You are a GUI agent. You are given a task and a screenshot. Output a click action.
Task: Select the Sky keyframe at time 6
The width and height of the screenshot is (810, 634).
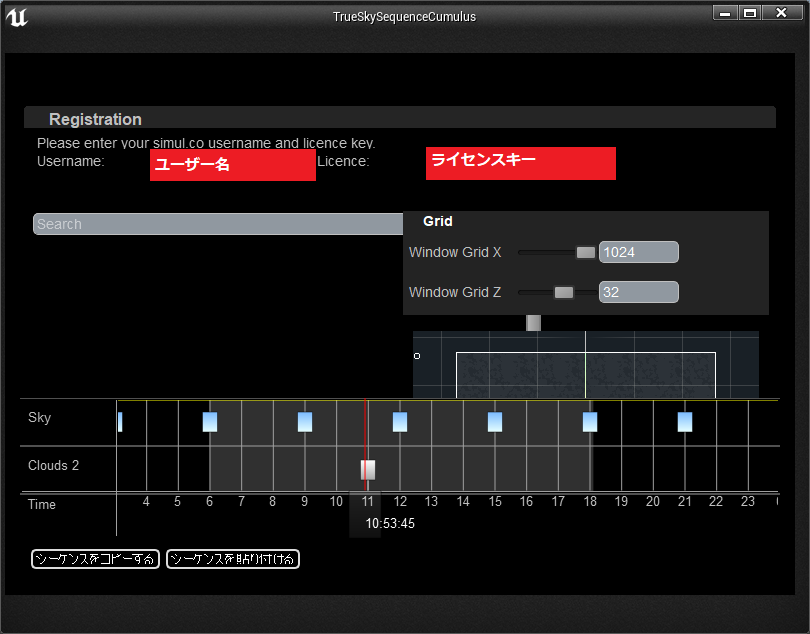(210, 422)
